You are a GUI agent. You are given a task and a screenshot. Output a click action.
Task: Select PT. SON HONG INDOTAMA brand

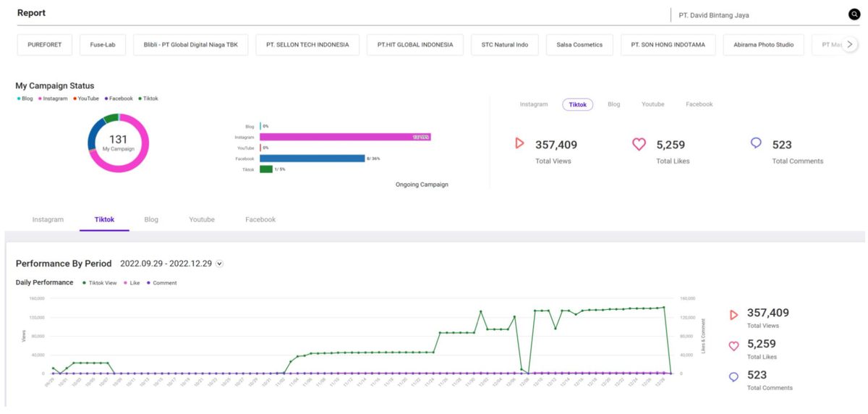(668, 45)
